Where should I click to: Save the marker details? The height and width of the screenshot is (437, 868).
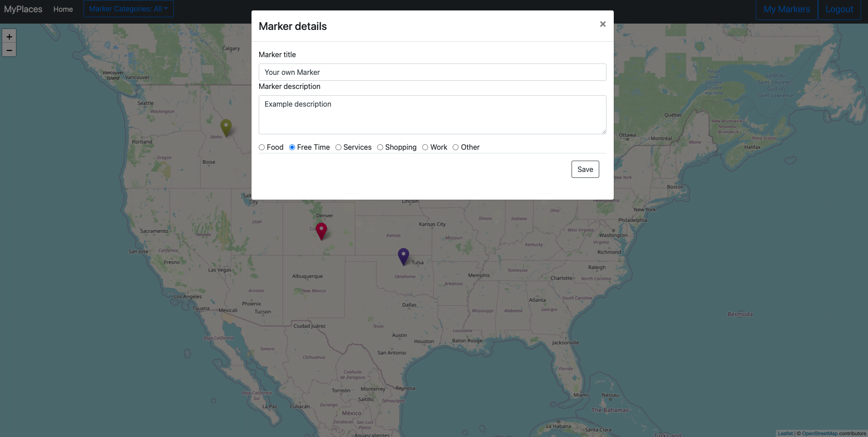(x=585, y=169)
